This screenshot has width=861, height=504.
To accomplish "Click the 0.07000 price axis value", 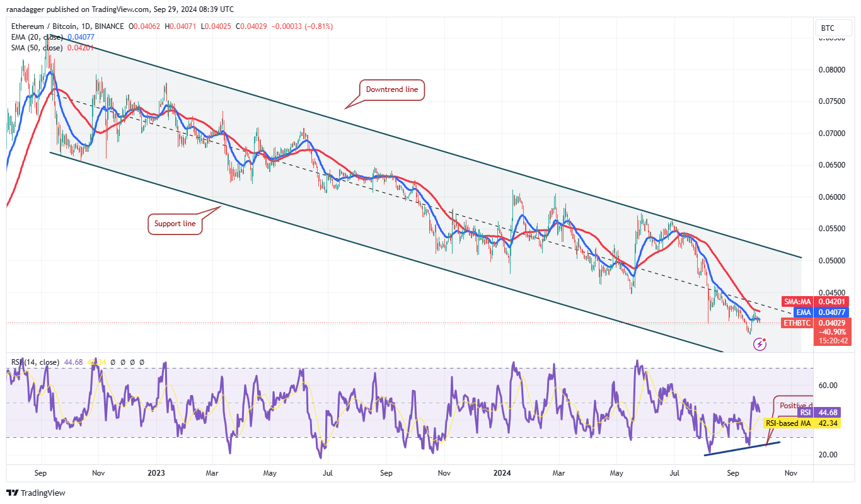I will (833, 134).
